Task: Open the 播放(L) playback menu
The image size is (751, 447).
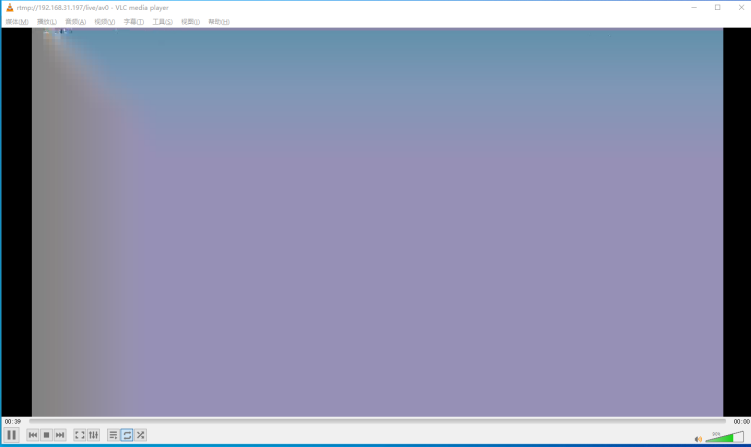Action: pos(46,22)
